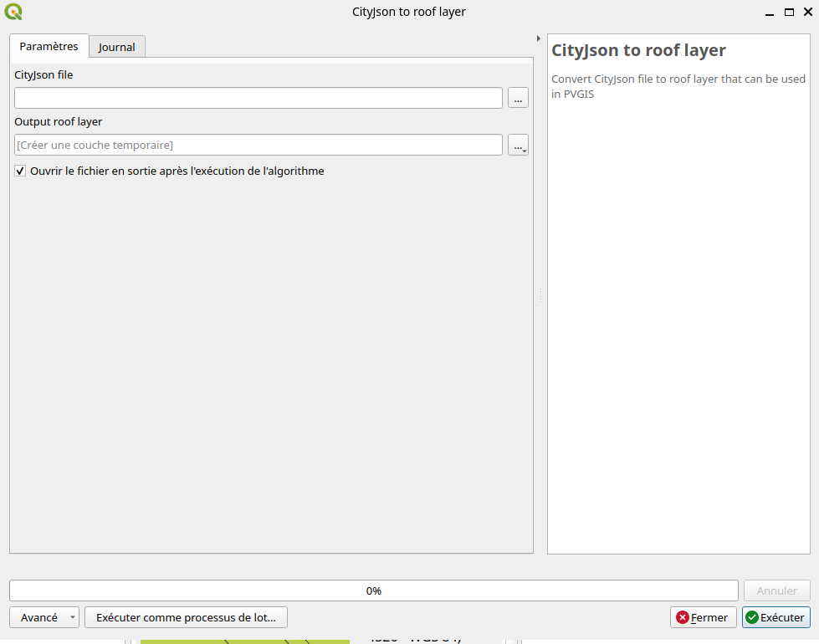Click the CityJson file input field
Viewport: 819px width, 644px height.
pos(258,98)
